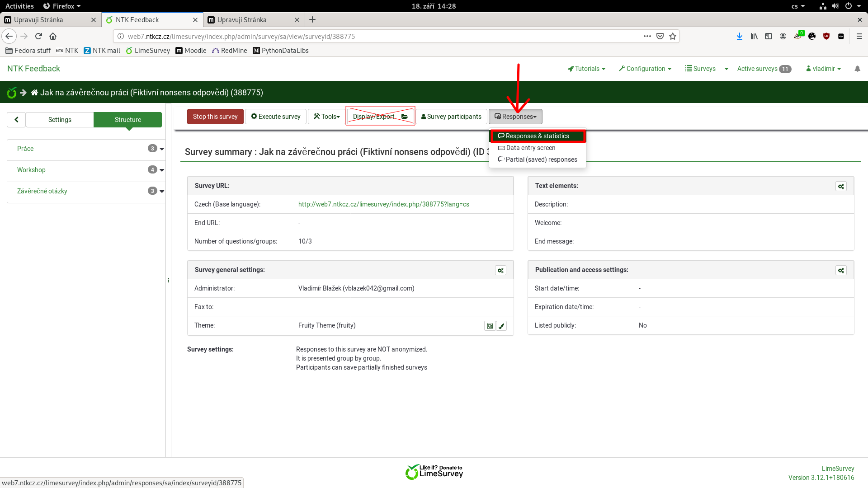Bookmark this page with the star icon

(673, 36)
